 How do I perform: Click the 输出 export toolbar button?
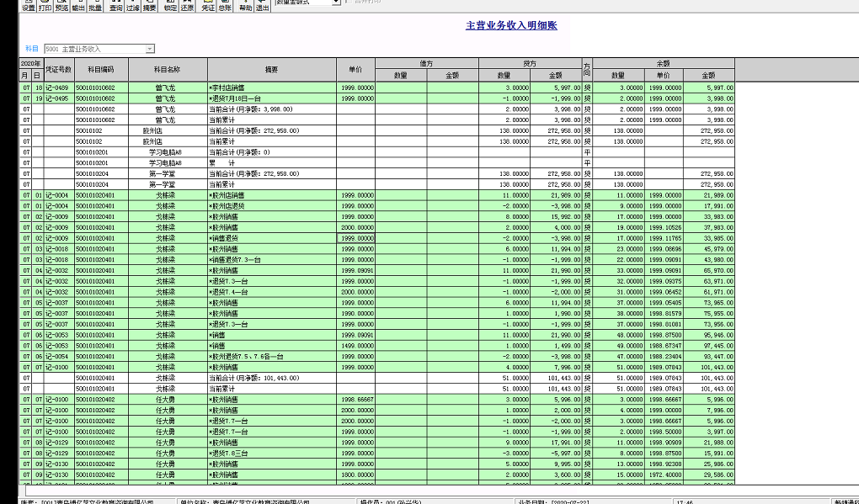78,7
